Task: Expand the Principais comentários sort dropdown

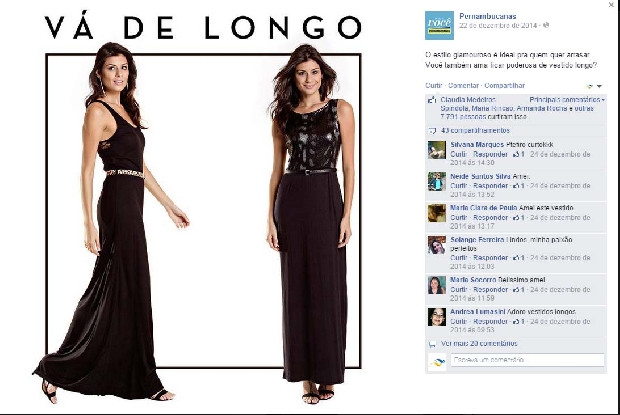Action: pos(567,100)
